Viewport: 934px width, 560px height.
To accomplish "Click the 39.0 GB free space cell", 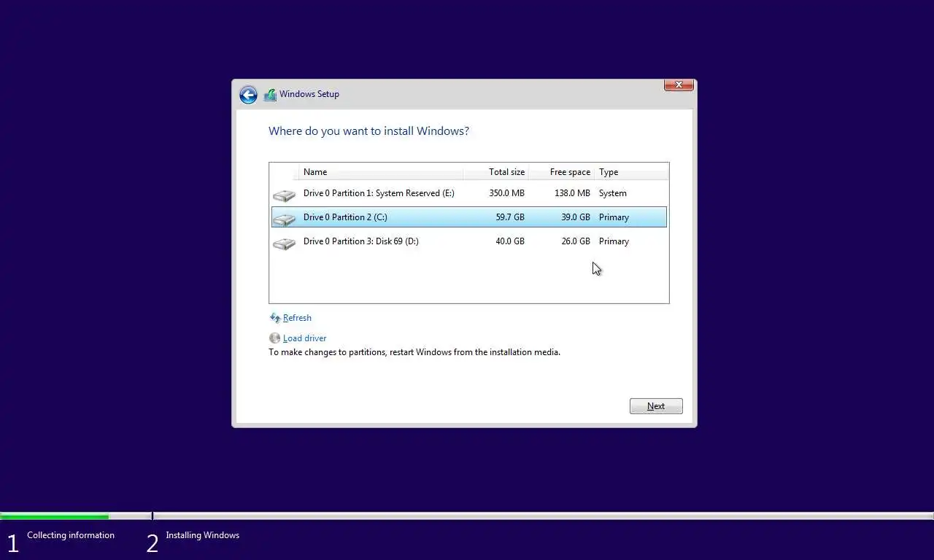I will point(576,217).
